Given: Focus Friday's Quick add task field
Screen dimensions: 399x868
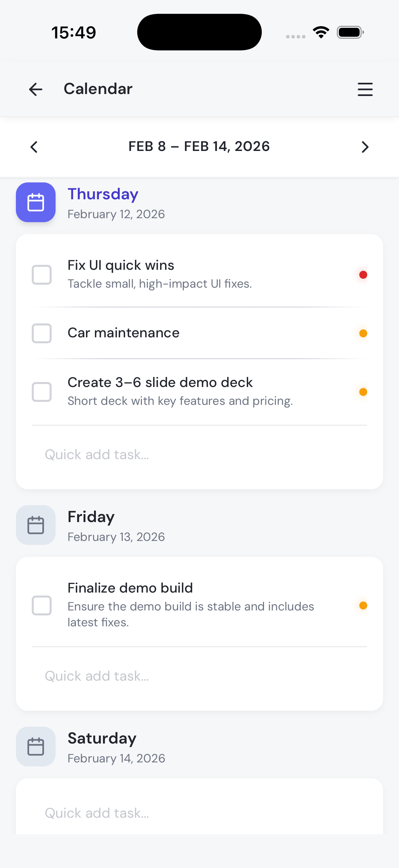Looking at the screenshot, I should [x=199, y=676].
